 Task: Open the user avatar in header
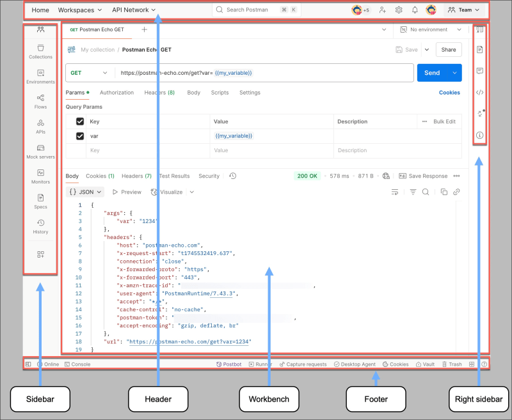click(x=431, y=10)
